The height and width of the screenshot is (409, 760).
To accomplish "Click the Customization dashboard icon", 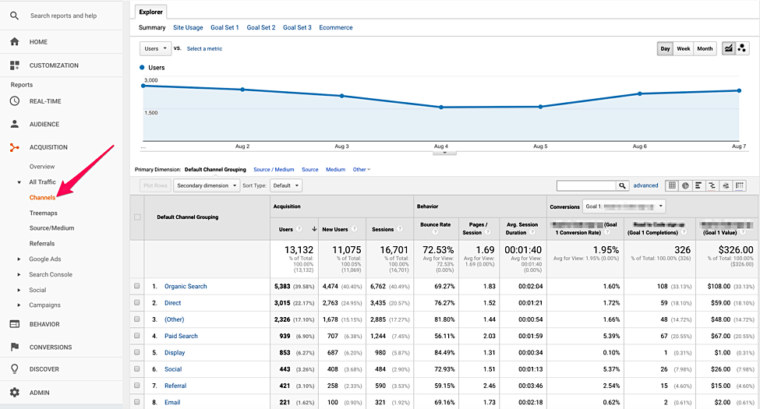I will coord(15,65).
